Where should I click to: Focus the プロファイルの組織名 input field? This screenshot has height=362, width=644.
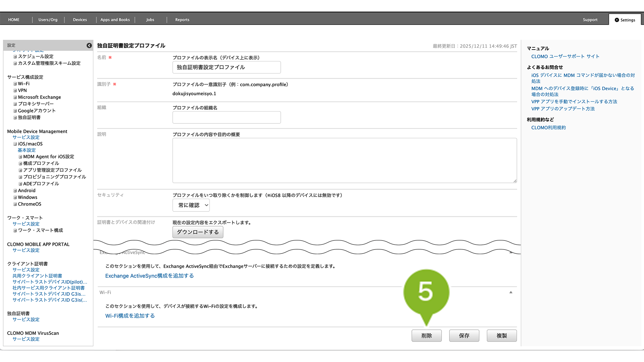226,117
